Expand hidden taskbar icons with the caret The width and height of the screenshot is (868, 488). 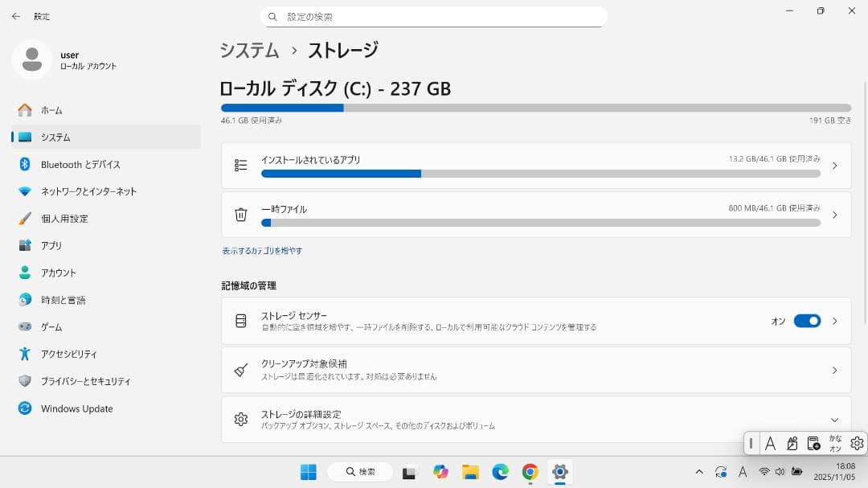point(698,472)
